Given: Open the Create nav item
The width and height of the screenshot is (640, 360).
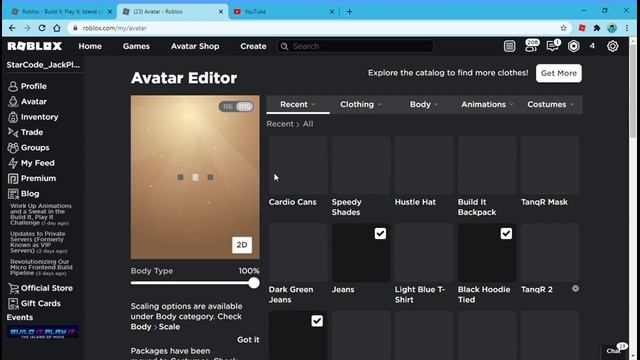Looking at the screenshot, I should (x=253, y=46).
